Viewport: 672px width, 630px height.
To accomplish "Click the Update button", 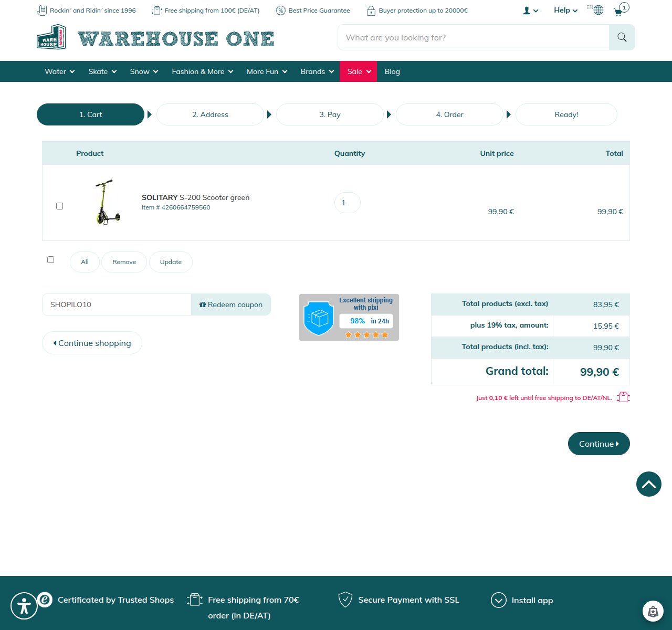I will coord(171,262).
